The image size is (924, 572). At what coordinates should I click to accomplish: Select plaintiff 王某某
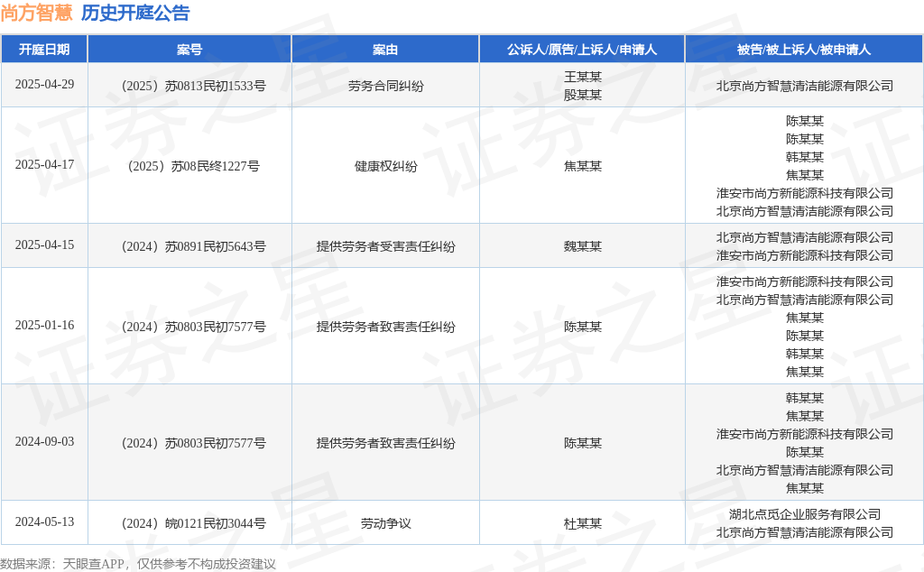point(582,77)
